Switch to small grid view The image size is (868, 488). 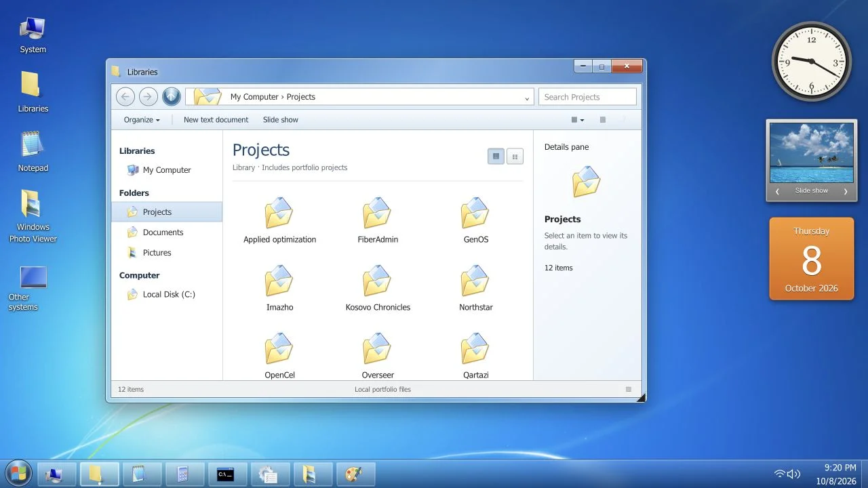pos(515,157)
